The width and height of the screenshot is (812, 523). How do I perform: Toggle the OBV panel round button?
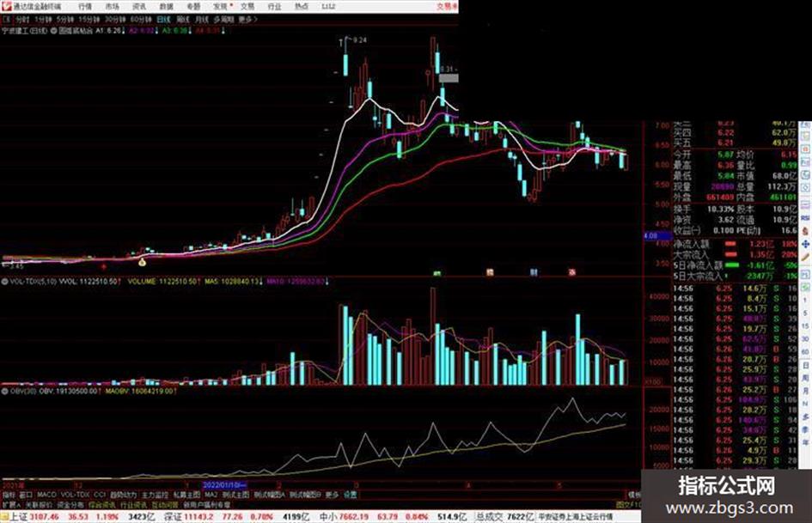(4, 392)
